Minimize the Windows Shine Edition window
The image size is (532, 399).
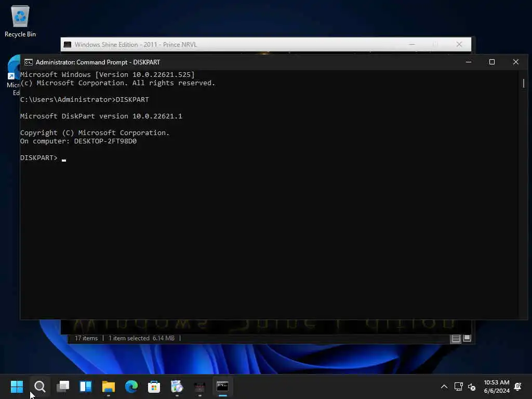click(x=412, y=45)
